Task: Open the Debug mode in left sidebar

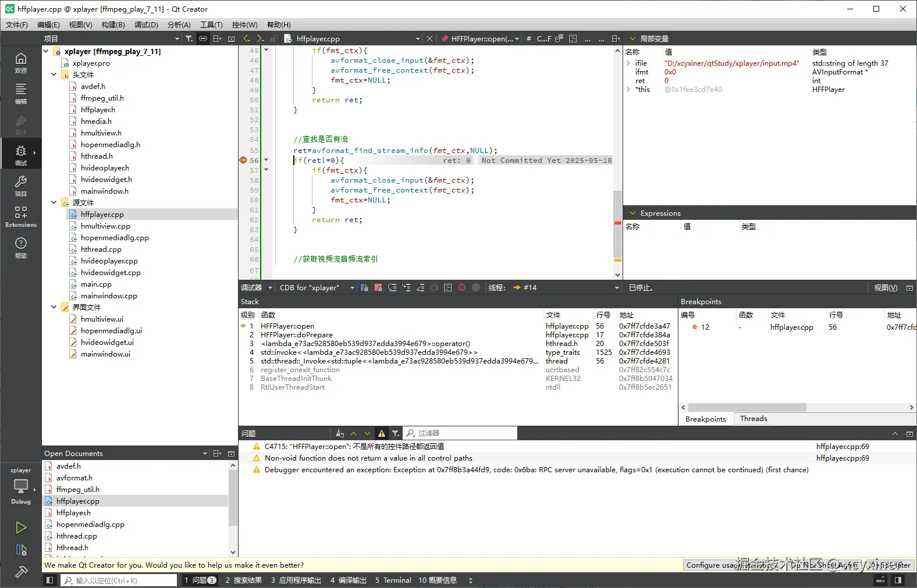Action: pyautogui.click(x=20, y=153)
